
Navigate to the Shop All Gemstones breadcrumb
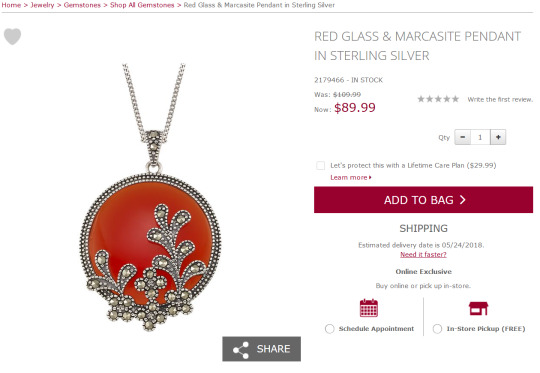142,5
